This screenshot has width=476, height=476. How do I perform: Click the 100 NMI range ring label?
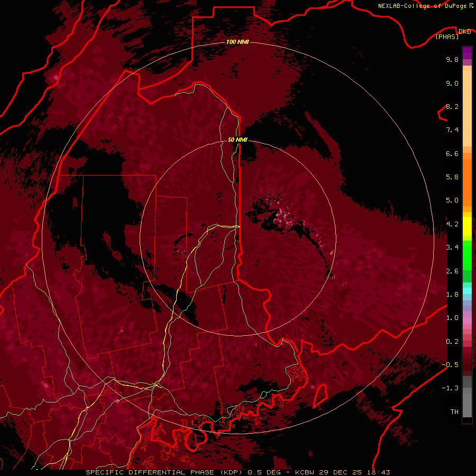pos(237,42)
